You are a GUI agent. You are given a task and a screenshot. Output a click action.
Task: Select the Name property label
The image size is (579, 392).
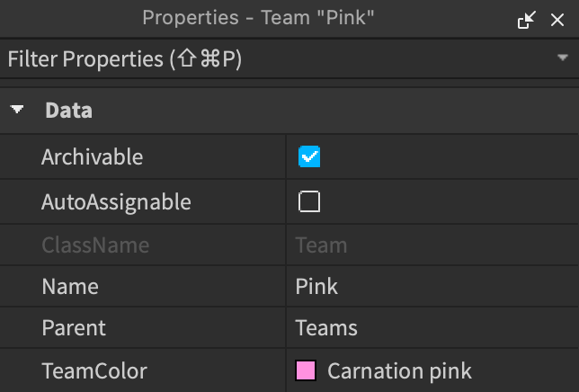click(x=70, y=287)
